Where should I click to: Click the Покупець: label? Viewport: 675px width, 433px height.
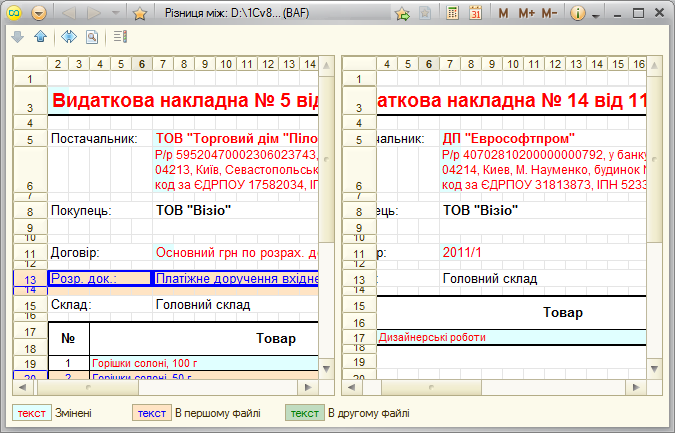pyautogui.click(x=81, y=210)
